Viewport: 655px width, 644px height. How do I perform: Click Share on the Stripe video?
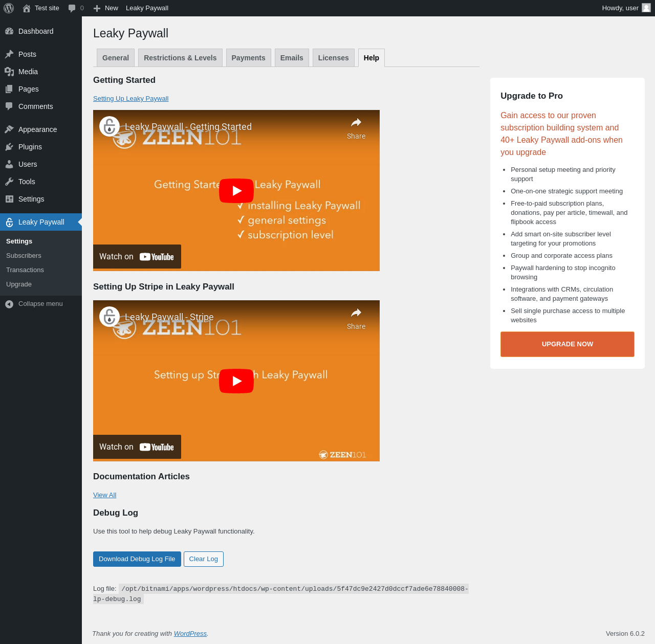click(x=356, y=319)
